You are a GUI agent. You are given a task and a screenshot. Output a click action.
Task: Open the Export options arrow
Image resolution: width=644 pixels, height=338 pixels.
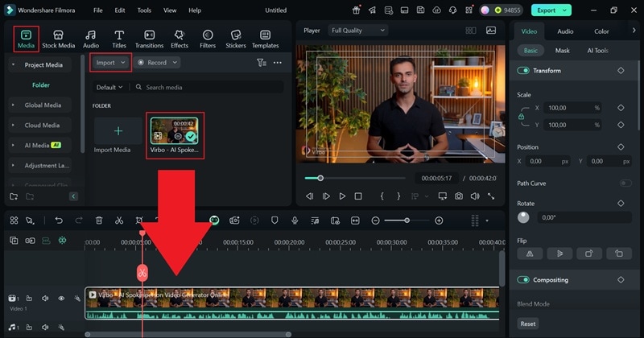(x=565, y=10)
